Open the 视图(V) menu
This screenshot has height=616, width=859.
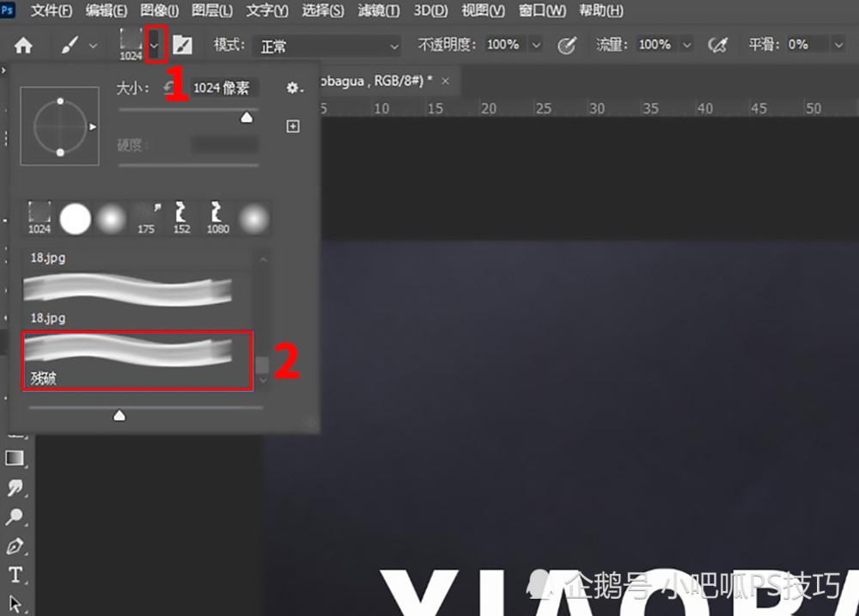pyautogui.click(x=483, y=10)
